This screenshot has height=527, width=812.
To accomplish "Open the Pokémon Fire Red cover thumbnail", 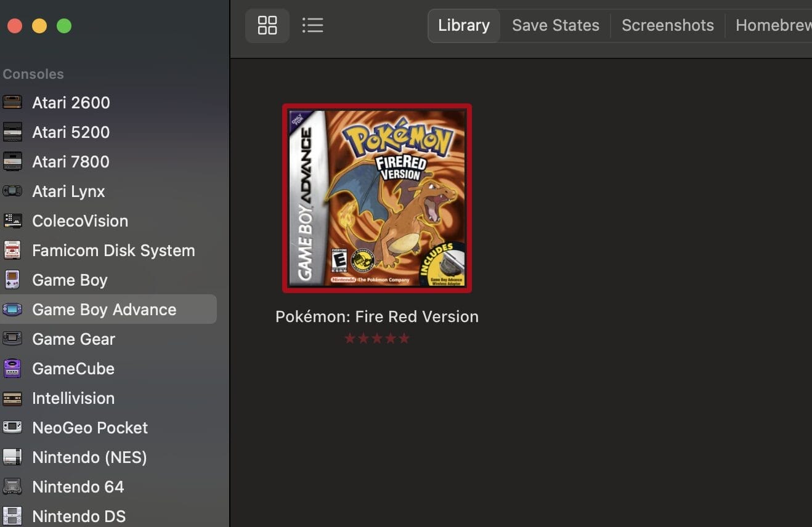I will (376, 198).
